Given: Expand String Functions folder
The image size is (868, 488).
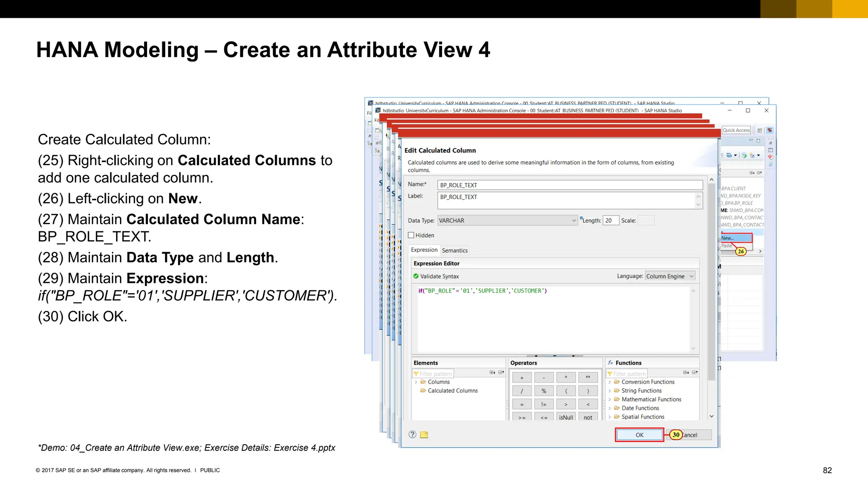Looking at the screenshot, I should tap(610, 391).
